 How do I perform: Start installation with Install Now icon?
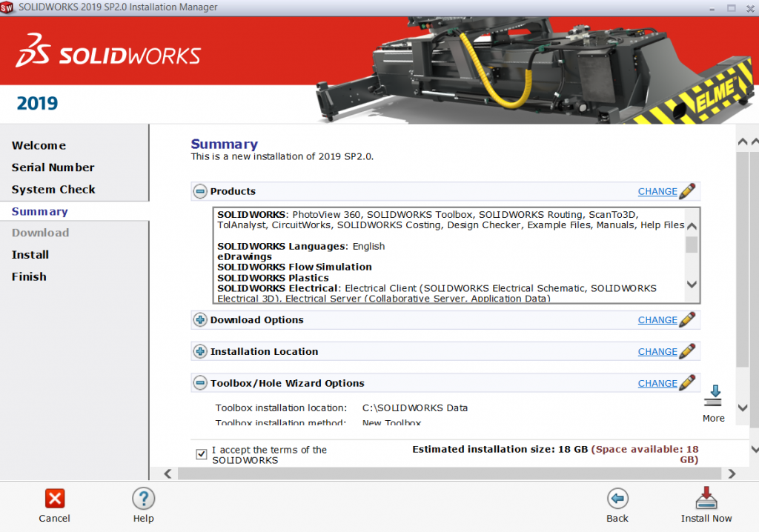[706, 498]
